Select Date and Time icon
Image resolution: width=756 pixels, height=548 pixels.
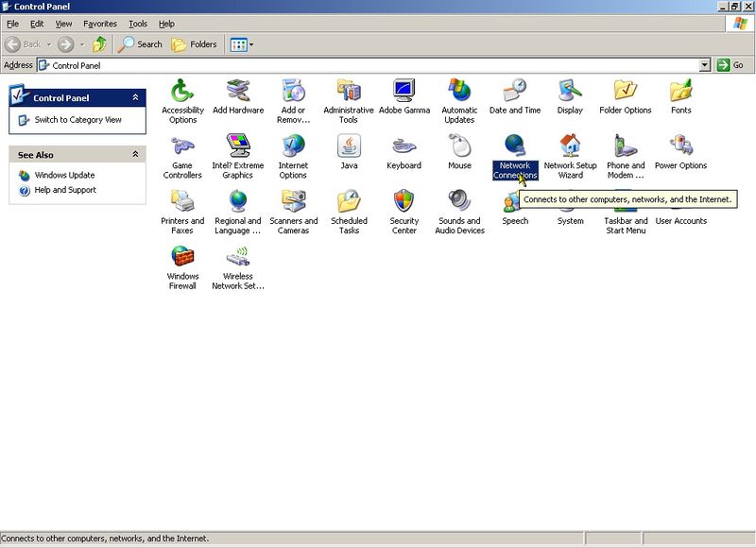tap(515, 91)
